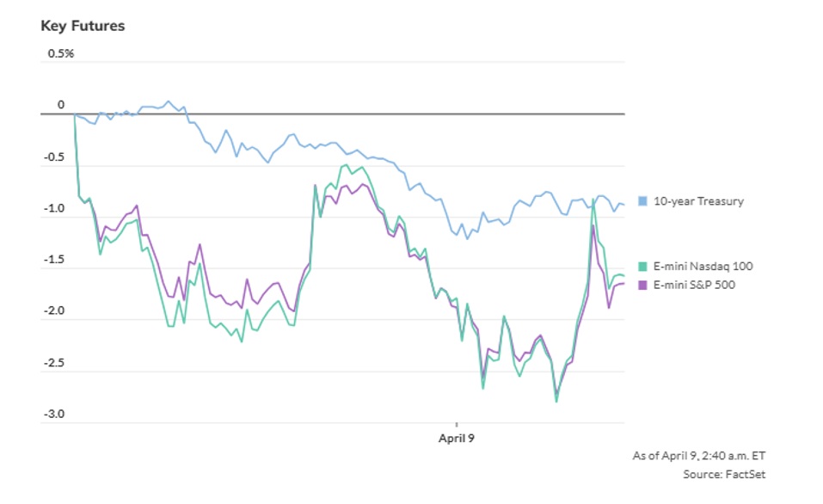Click the 0.5% y-axis label
The width and height of the screenshot is (823, 504).
pyautogui.click(x=61, y=53)
